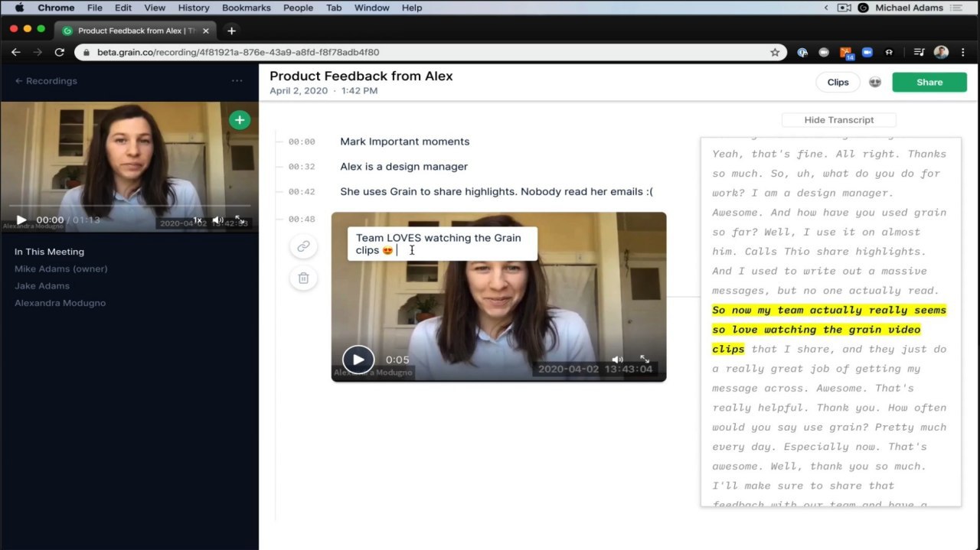980x550 pixels.
Task: Edit the clip caption 'Team LOVES watching'
Action: (443, 244)
